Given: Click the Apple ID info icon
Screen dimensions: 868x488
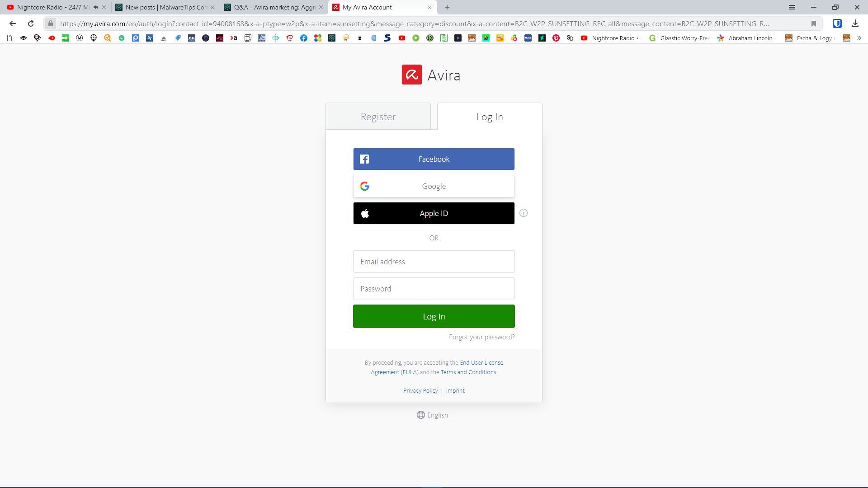Looking at the screenshot, I should tap(524, 213).
